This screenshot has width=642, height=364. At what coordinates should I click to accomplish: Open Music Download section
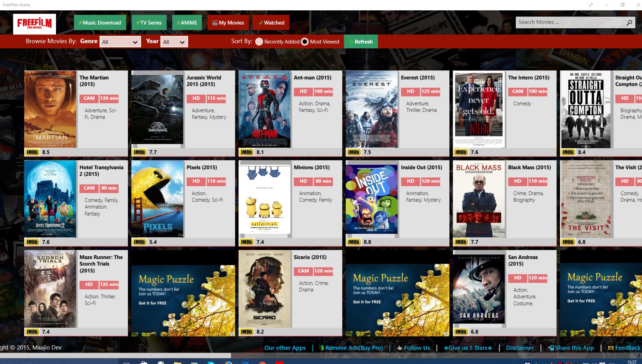pyautogui.click(x=100, y=23)
